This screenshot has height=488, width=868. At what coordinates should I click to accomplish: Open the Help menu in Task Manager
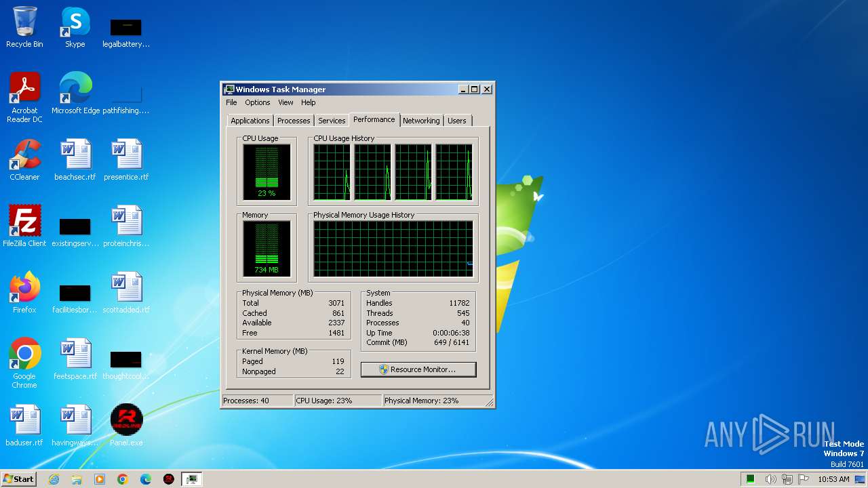click(308, 102)
